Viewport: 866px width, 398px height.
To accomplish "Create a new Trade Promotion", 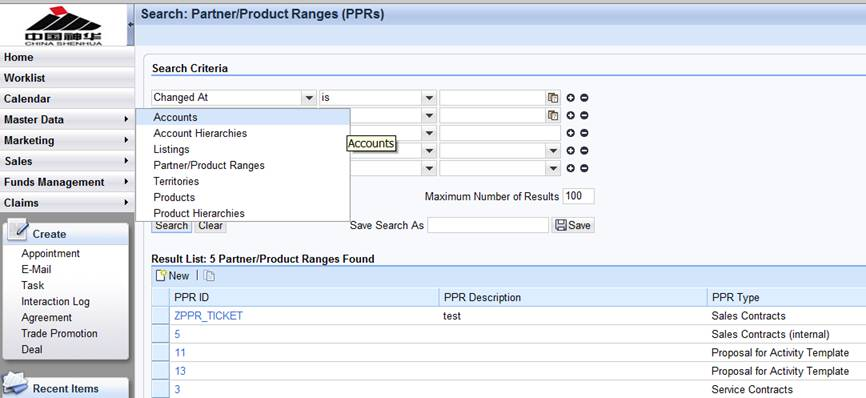I will [59, 333].
